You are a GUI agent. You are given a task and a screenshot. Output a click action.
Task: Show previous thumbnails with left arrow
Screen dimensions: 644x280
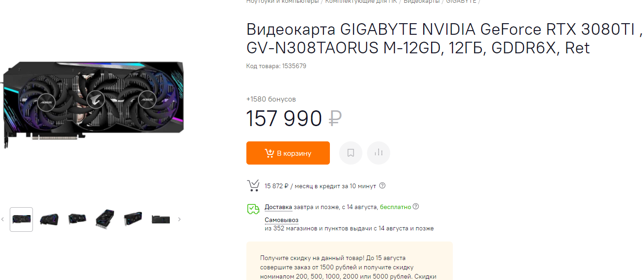point(2,219)
